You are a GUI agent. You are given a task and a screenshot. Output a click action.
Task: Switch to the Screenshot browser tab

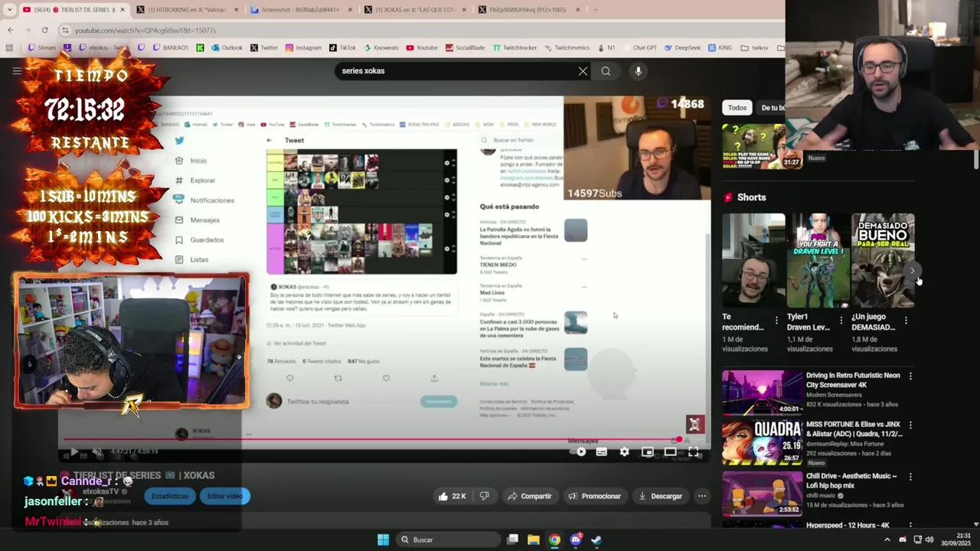coord(301,9)
